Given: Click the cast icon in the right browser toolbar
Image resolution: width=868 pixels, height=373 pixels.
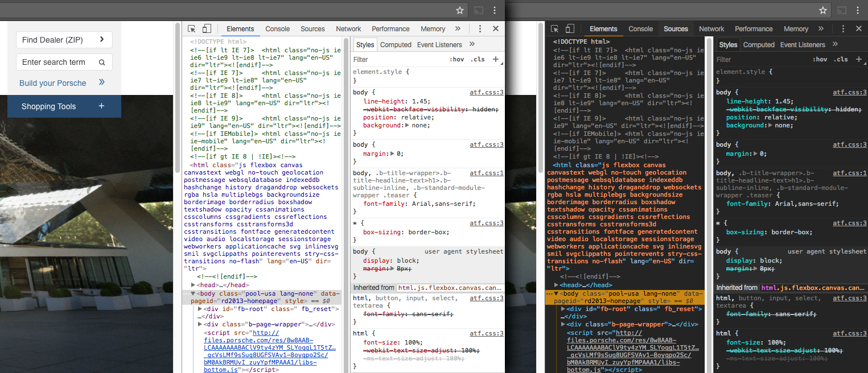Looking at the screenshot, I should point(841,10).
